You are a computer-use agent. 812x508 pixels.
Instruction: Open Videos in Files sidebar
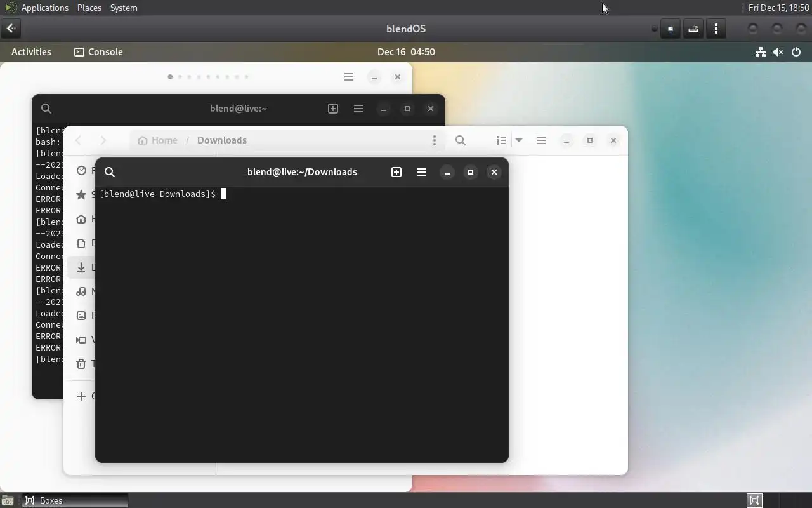tap(82, 340)
